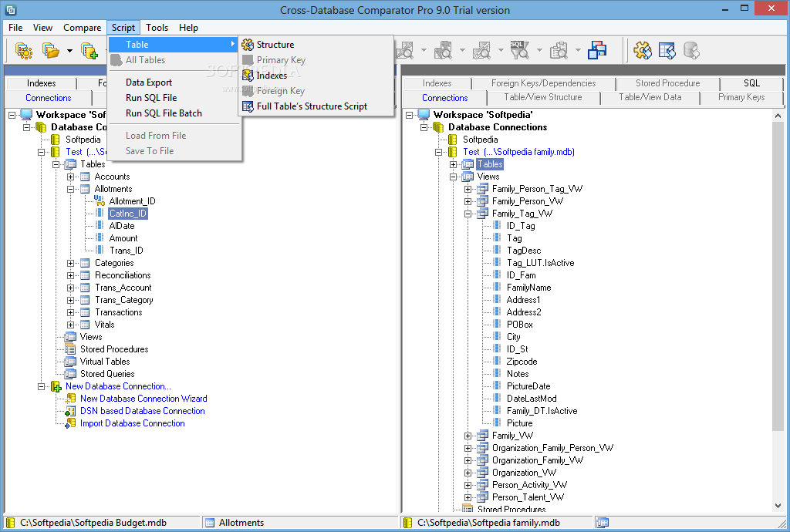Viewport: 790px width, 532px height.
Task: Collapse right pane Views node
Action: [453, 177]
